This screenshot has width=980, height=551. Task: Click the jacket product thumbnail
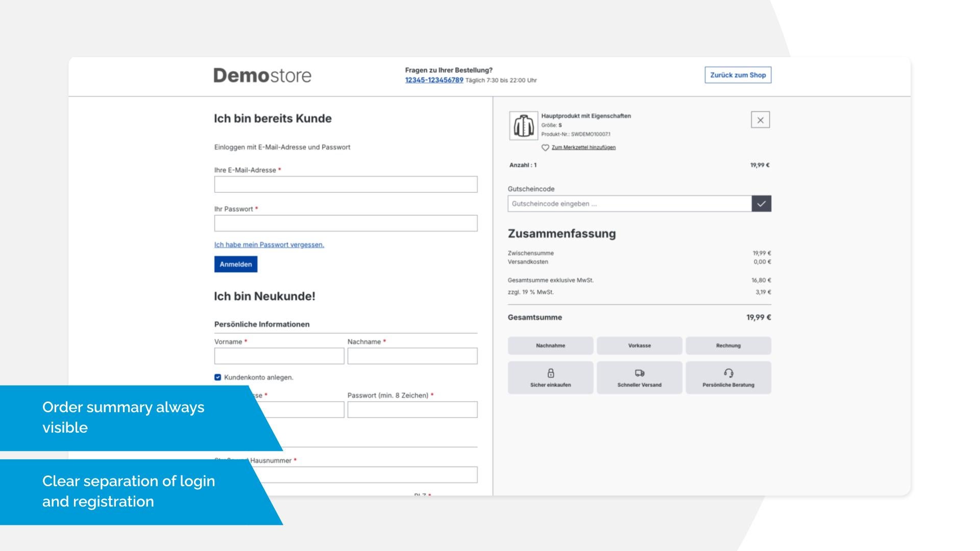tap(523, 126)
